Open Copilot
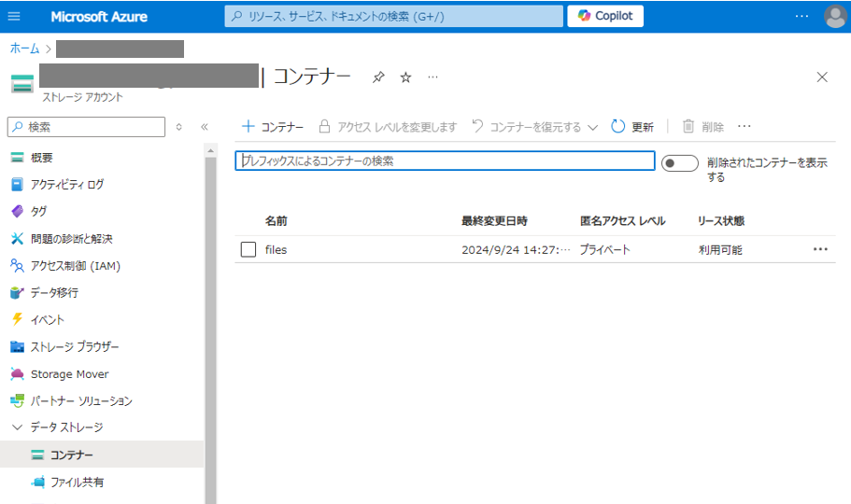 tap(605, 16)
